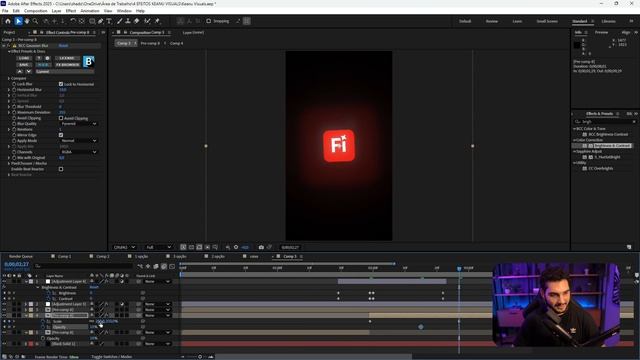640x360 pixels.
Task: Select the Selection arrow tool
Action: 18,21
